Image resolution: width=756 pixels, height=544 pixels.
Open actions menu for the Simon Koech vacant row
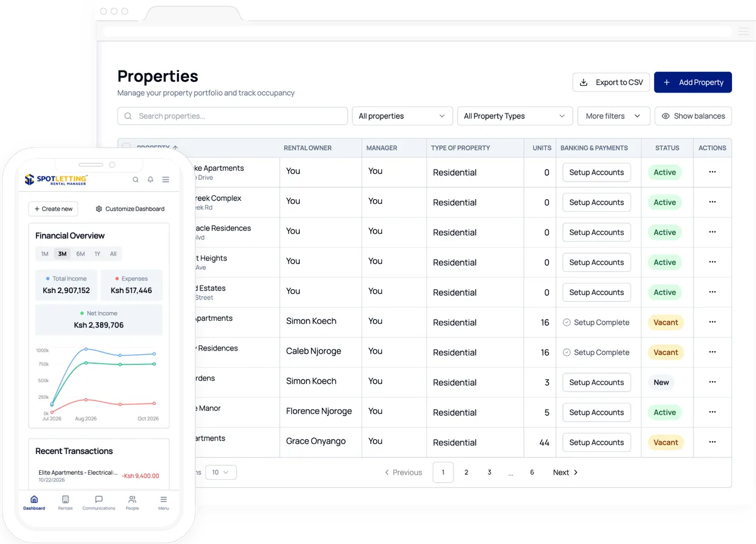pos(713,322)
